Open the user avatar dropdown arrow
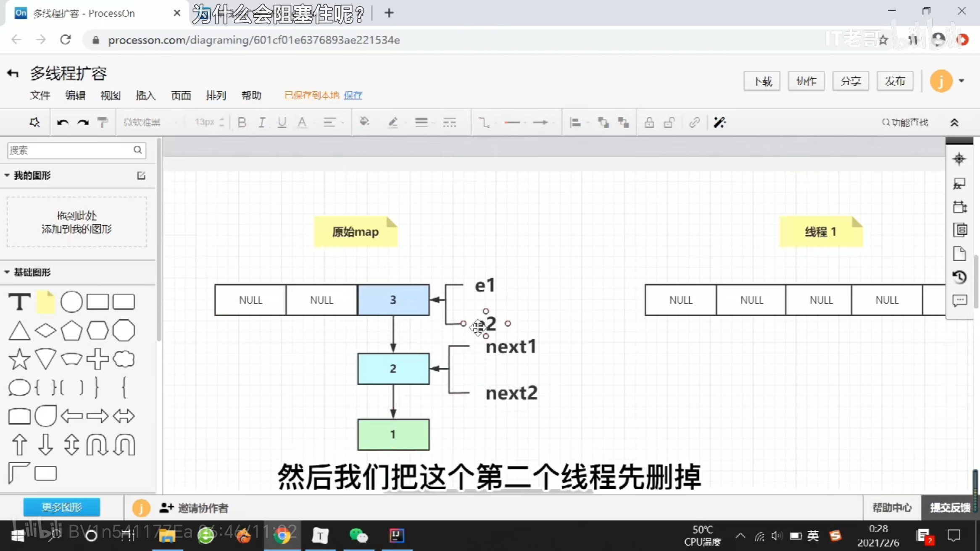Image resolution: width=980 pixels, height=551 pixels. coord(962,81)
